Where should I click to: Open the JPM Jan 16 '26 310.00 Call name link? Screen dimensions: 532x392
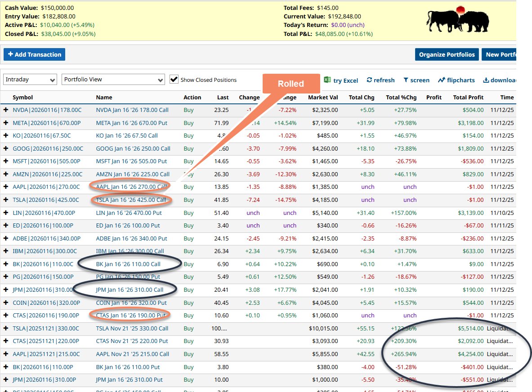point(129,290)
